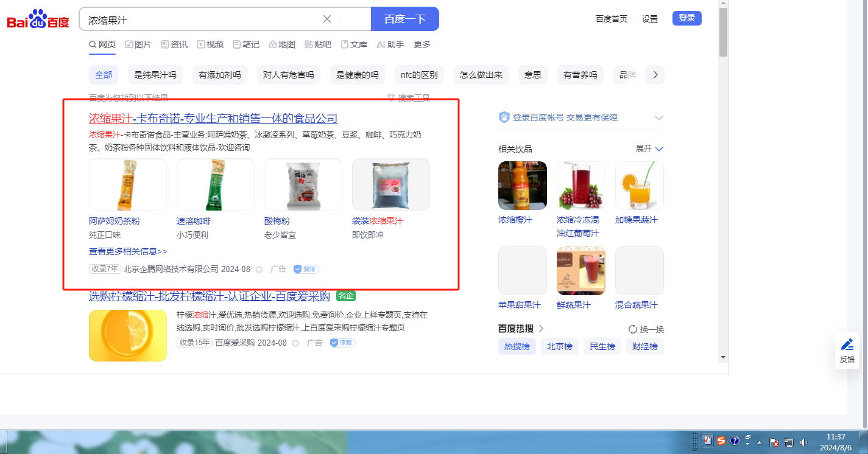This screenshot has height=454, width=868.
Task: Switch to the 笔记 search tab
Action: (246, 44)
